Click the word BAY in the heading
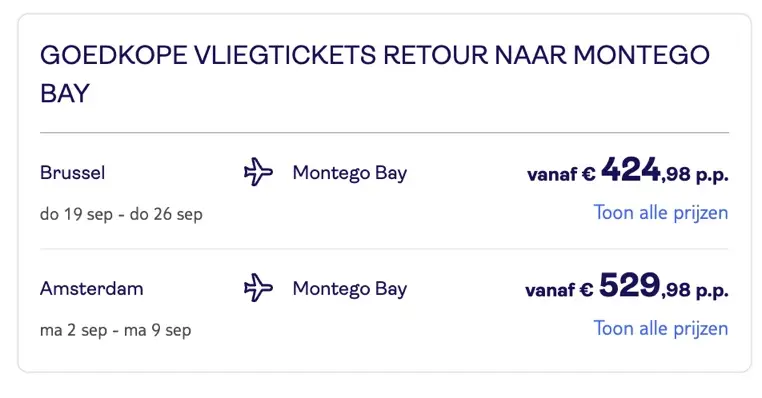The image size is (762, 398). click(65, 93)
